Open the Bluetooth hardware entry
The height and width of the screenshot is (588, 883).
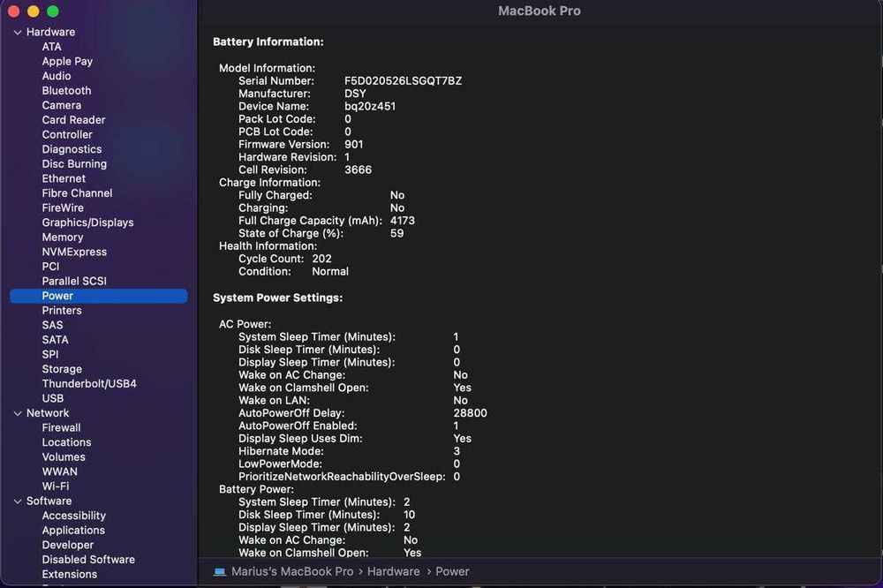pyautogui.click(x=66, y=91)
